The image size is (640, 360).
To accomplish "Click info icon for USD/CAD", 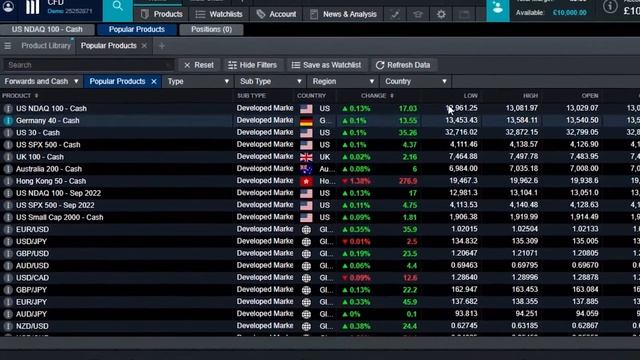I will (8, 278).
